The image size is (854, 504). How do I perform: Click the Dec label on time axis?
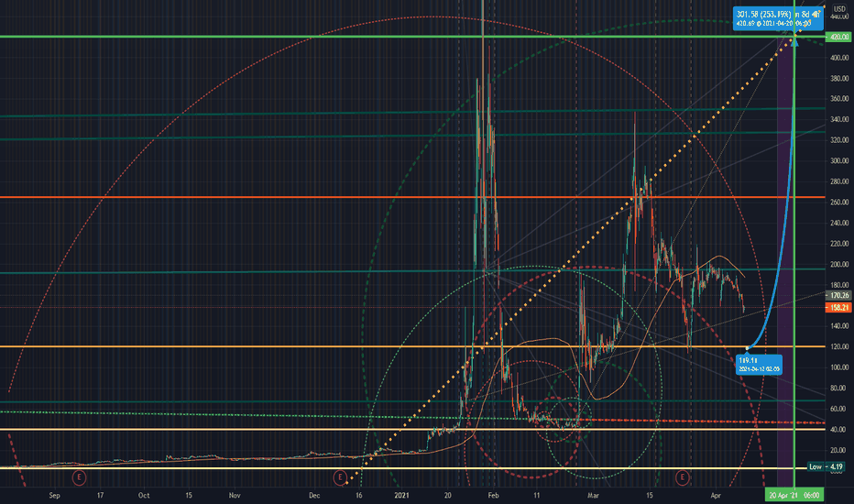coord(314,495)
